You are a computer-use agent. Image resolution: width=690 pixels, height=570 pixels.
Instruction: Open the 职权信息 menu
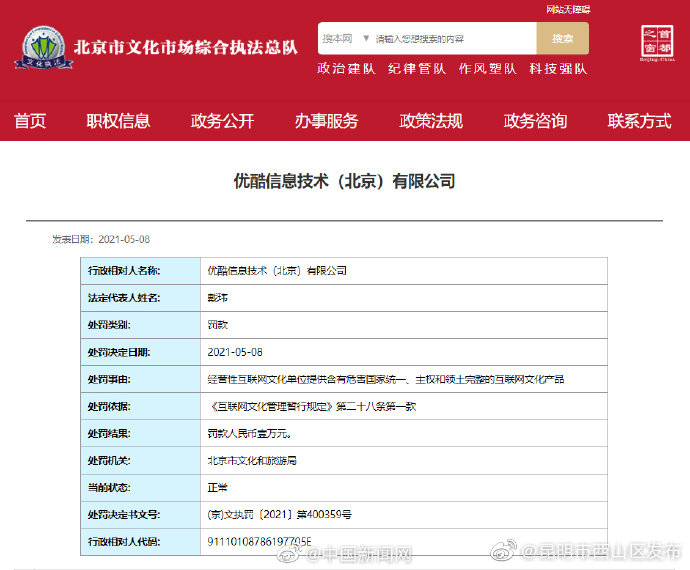click(x=118, y=121)
